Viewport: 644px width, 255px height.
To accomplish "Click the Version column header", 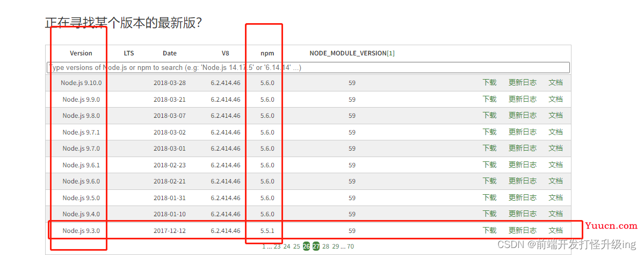I will point(81,53).
